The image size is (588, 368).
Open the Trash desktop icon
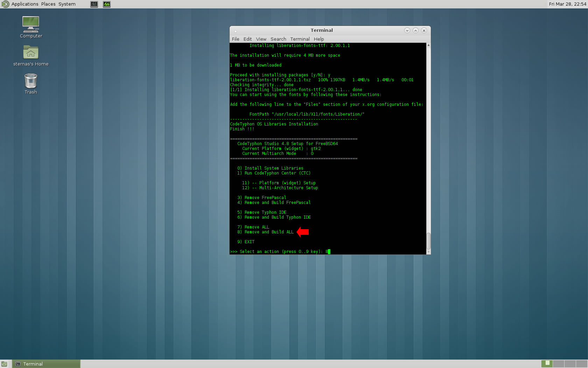click(31, 83)
